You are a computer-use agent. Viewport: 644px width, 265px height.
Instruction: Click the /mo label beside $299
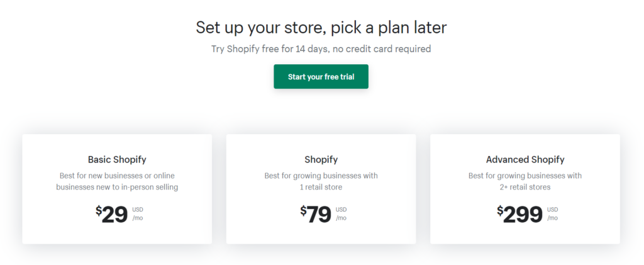[552, 218]
